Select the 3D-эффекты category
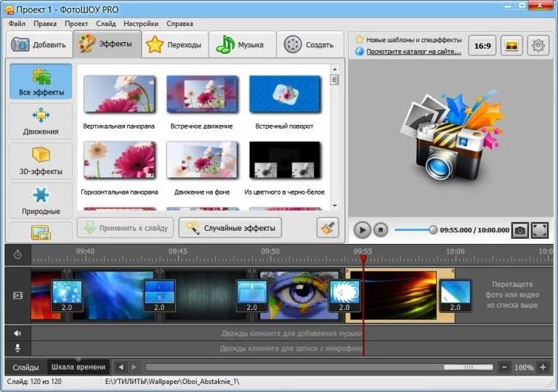The height and width of the screenshot is (392, 558). [41, 161]
